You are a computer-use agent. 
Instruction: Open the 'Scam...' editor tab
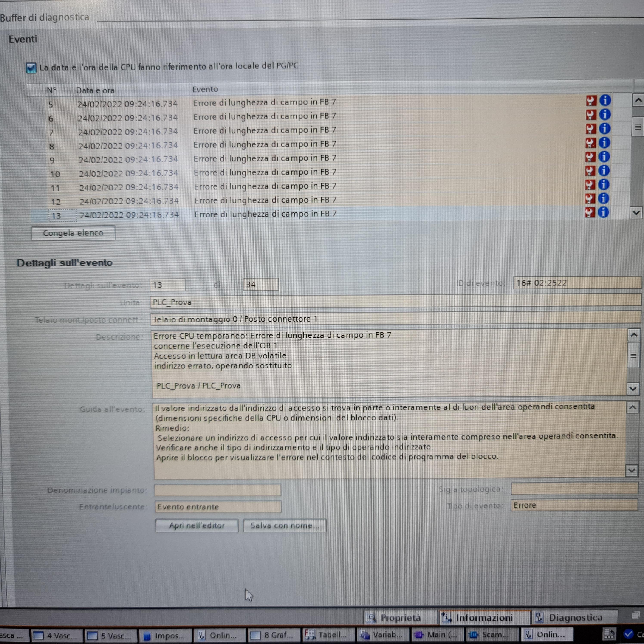[x=492, y=634]
